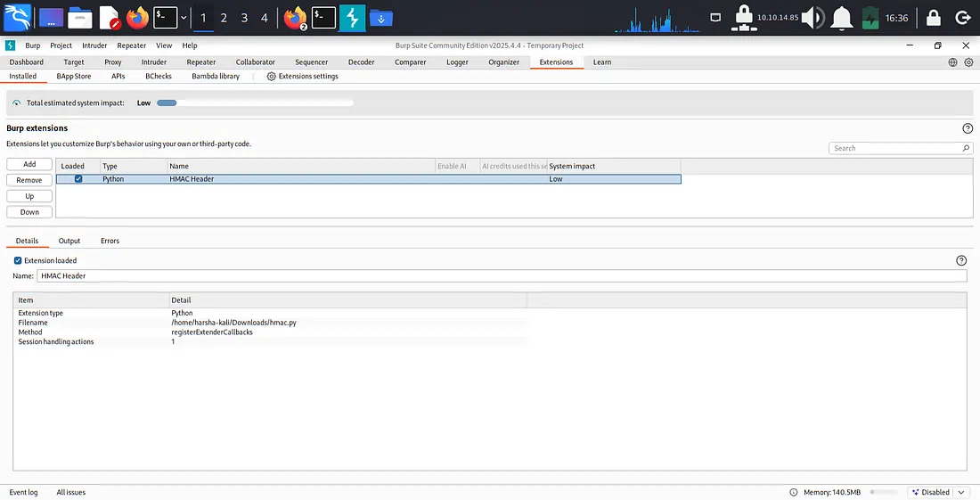Switch to workspace 4

coord(265,18)
